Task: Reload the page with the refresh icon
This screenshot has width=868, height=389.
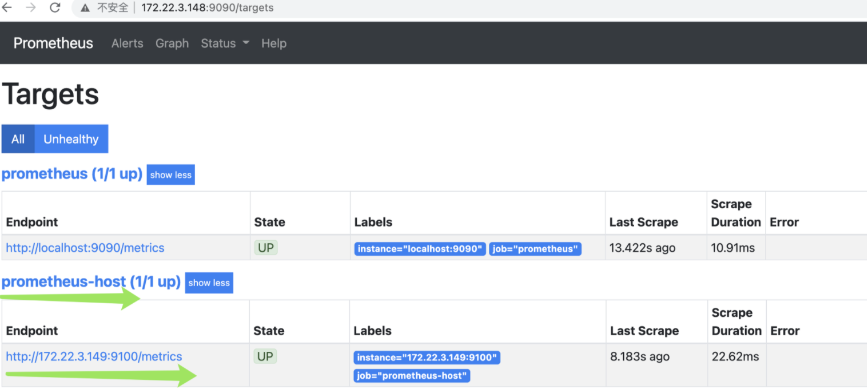Action: pyautogui.click(x=55, y=7)
